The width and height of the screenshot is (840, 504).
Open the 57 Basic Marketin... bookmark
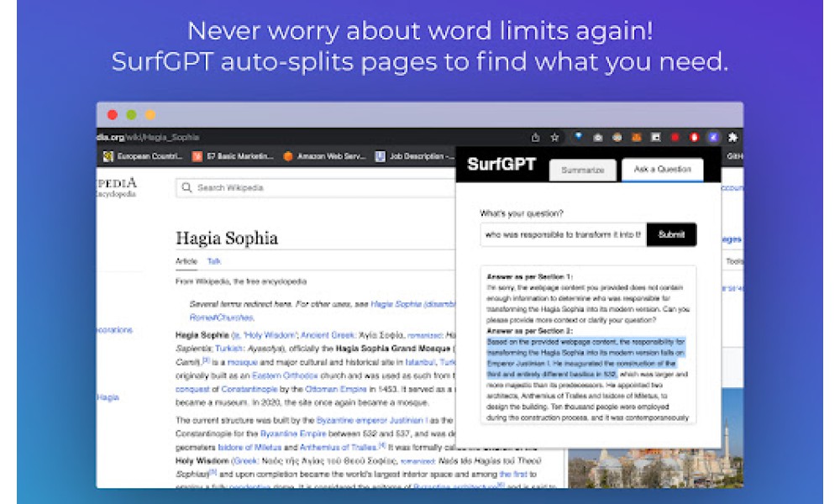pyautogui.click(x=233, y=156)
